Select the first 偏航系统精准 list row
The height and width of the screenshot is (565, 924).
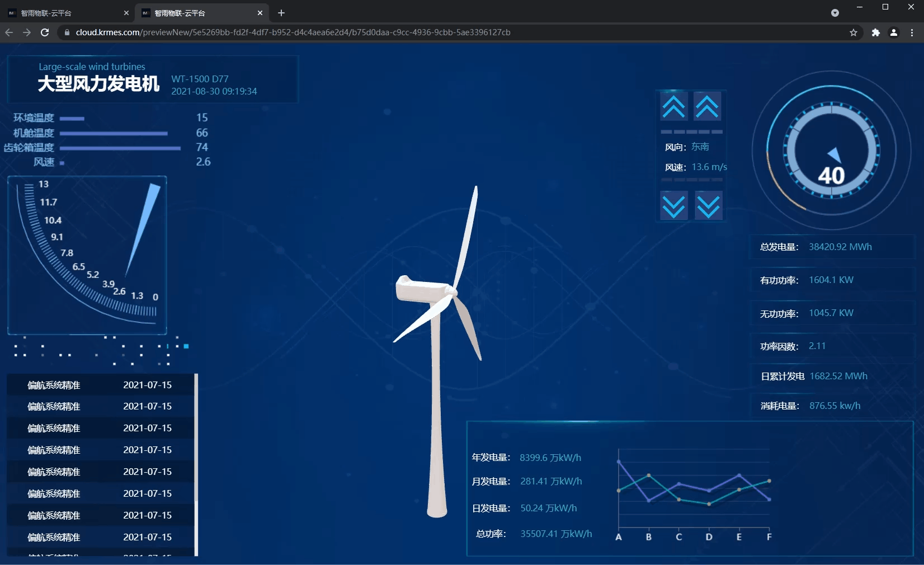[x=100, y=385]
